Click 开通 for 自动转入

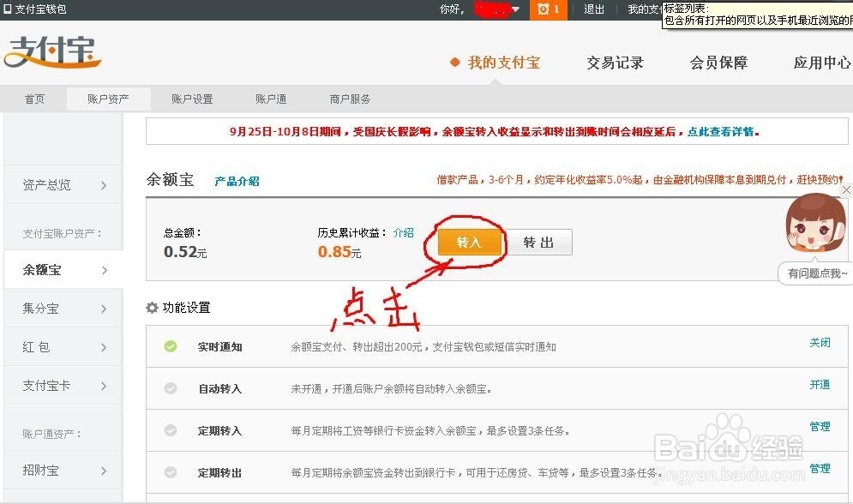(820, 384)
